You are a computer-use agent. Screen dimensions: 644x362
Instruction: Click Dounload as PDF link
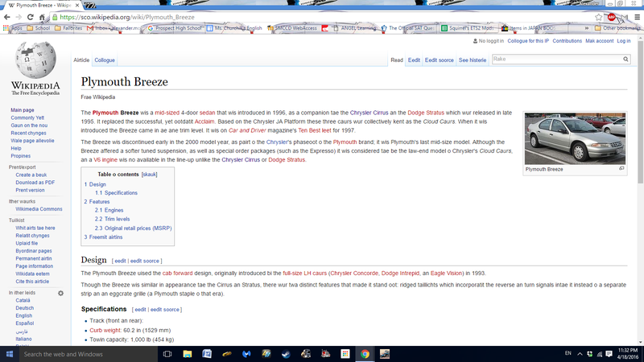35,183
